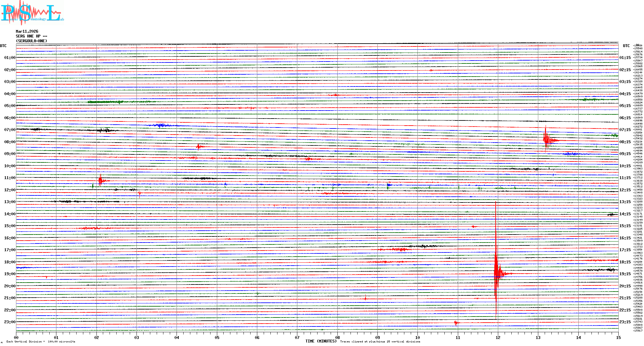Click the right UTC axis header
Image resolution: width=644 pixels, height=346 pixels.
point(626,46)
